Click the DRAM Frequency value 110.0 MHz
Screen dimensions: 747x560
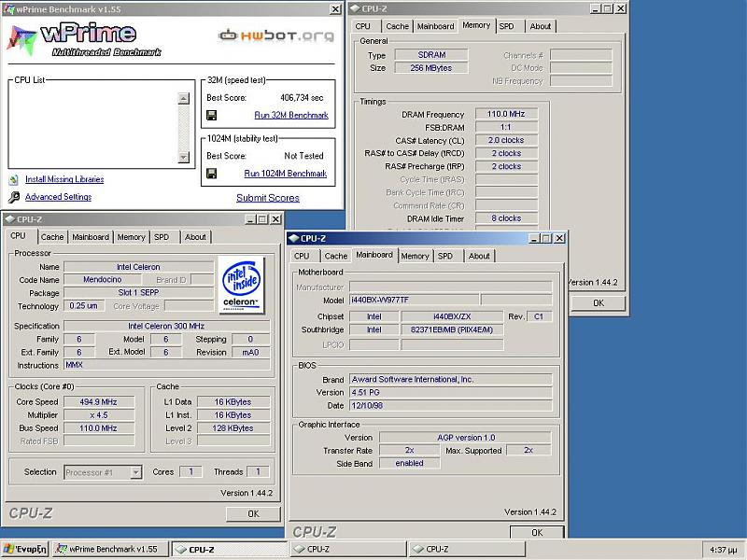click(x=506, y=114)
